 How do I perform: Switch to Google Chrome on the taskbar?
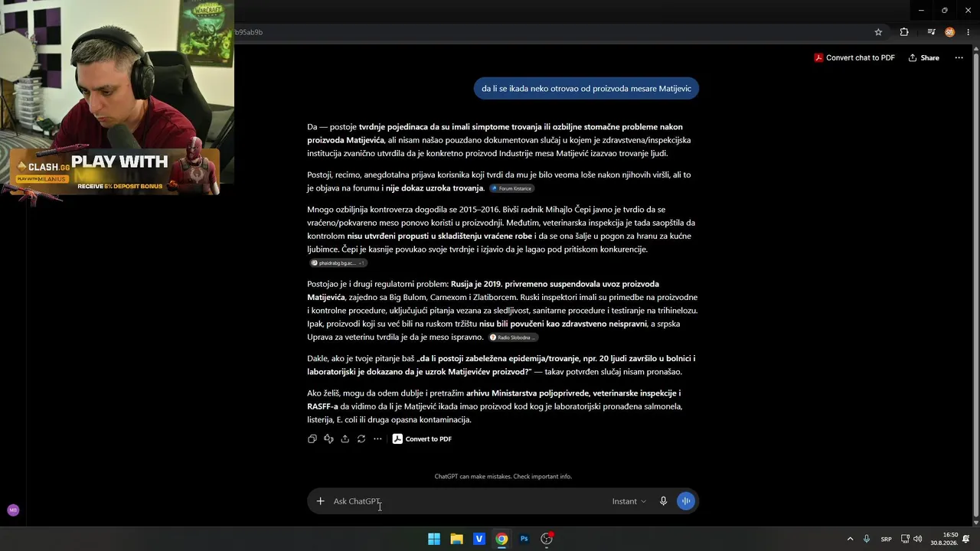coord(501,539)
